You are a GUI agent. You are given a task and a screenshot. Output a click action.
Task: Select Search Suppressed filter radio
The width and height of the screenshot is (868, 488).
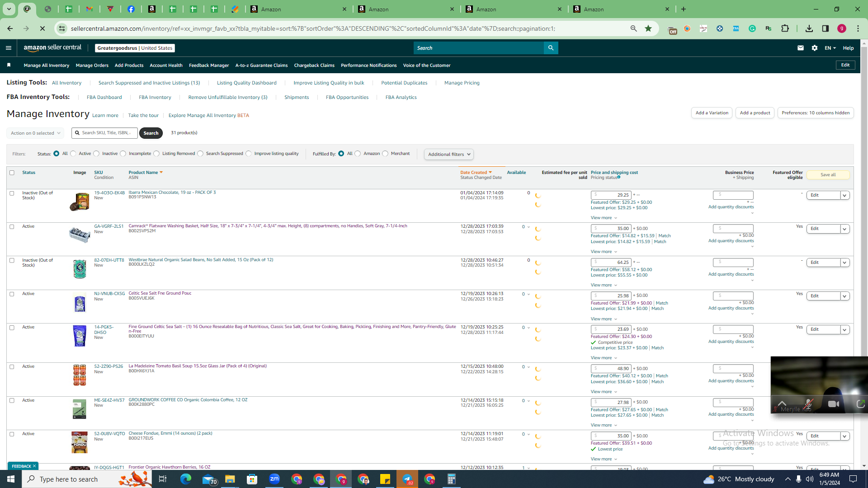[x=200, y=154]
